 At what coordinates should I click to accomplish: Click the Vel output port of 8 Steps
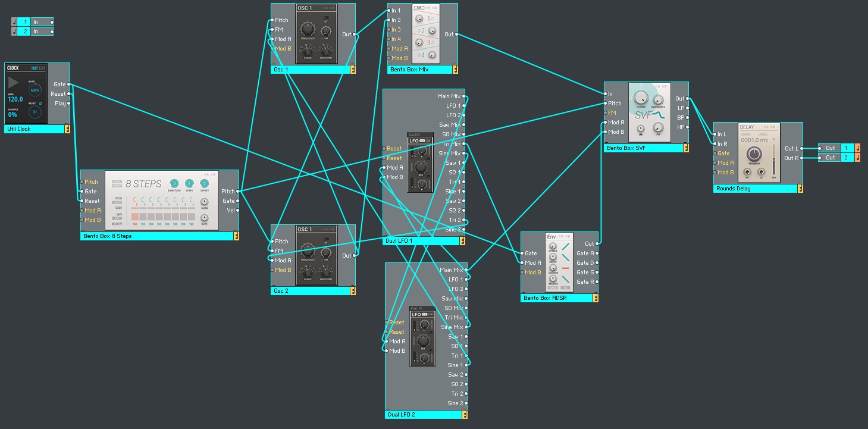[x=238, y=211]
